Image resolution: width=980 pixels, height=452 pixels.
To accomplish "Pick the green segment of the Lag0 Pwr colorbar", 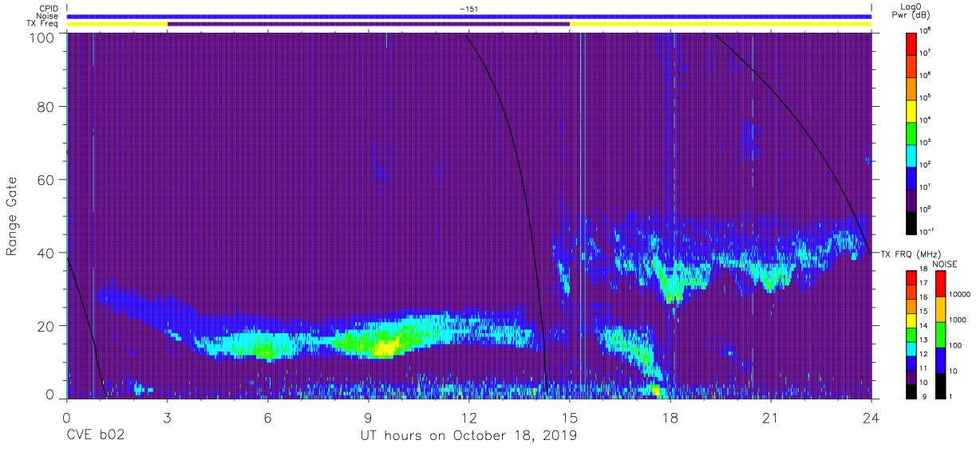I will [x=911, y=132].
